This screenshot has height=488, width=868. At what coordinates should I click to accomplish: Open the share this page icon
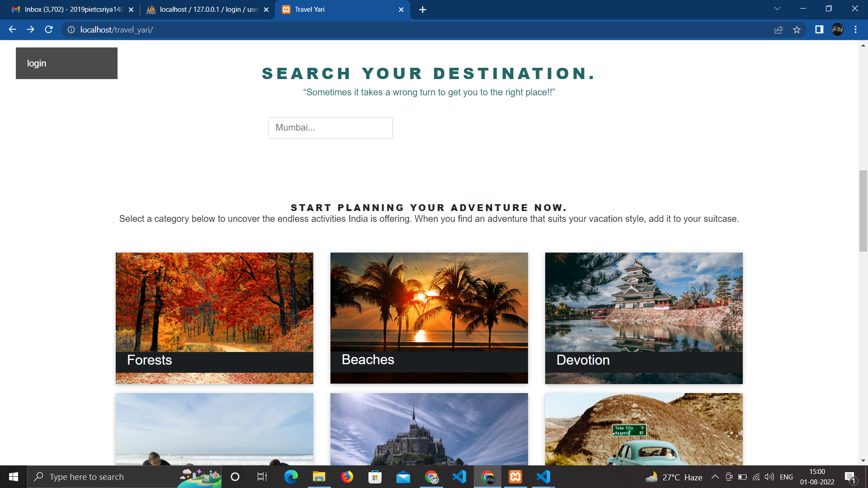pos(778,30)
